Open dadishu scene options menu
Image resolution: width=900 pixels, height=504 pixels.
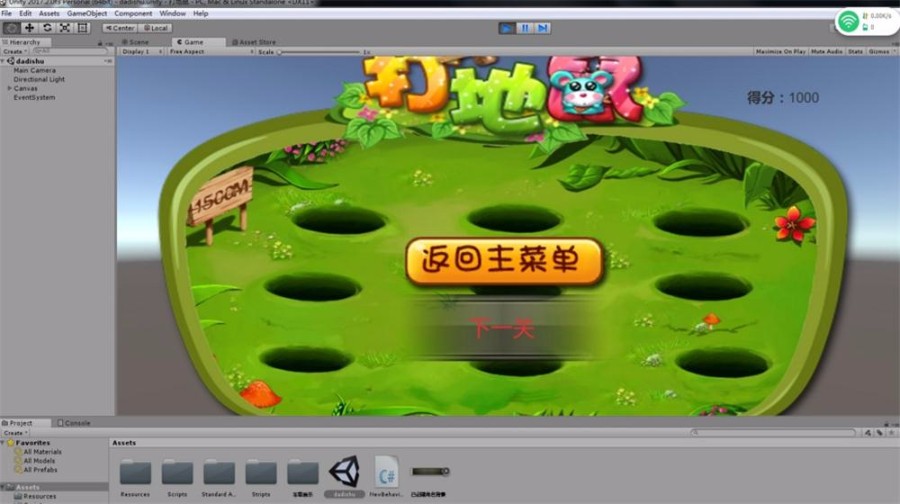[108, 61]
